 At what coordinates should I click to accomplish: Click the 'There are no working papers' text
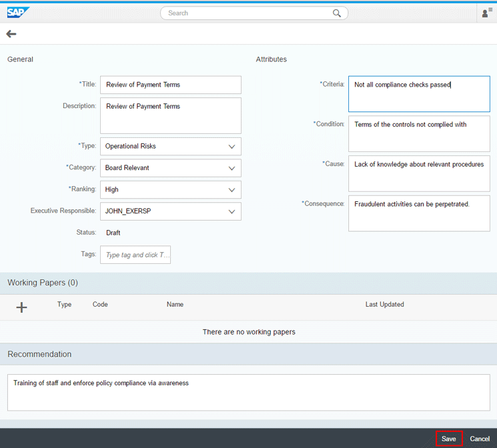(249, 332)
